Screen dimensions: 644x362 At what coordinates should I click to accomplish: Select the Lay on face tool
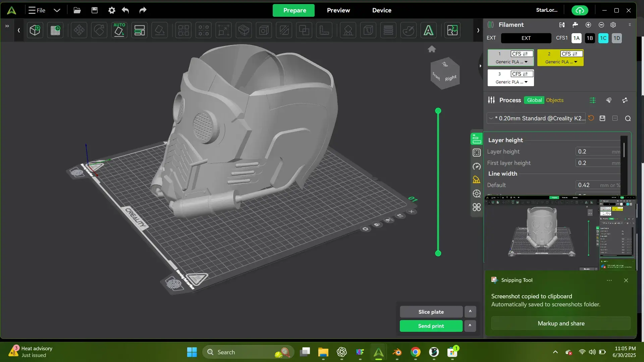pos(160,30)
